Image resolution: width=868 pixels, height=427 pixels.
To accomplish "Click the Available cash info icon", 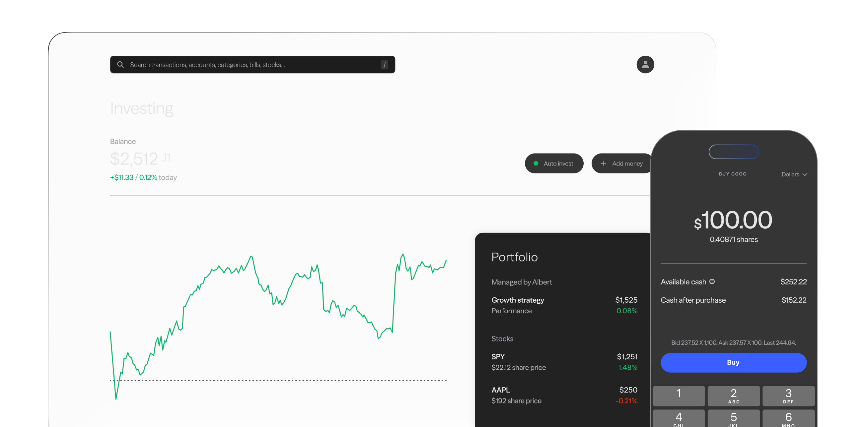I will click(712, 281).
